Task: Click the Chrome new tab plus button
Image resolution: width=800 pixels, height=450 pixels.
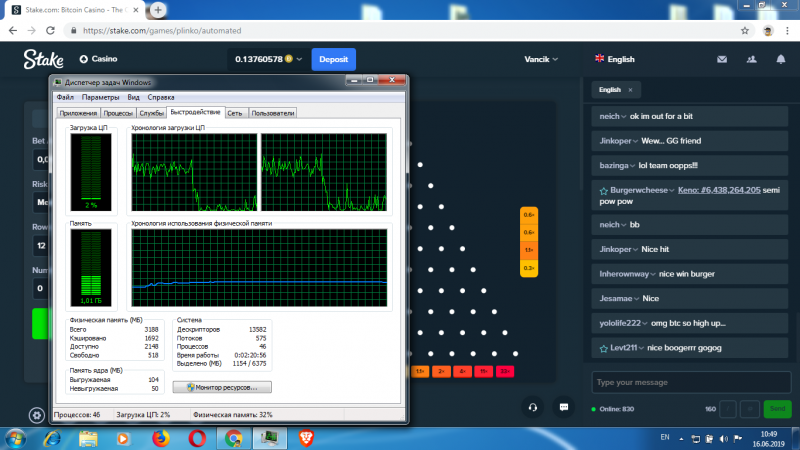Action: [158, 10]
